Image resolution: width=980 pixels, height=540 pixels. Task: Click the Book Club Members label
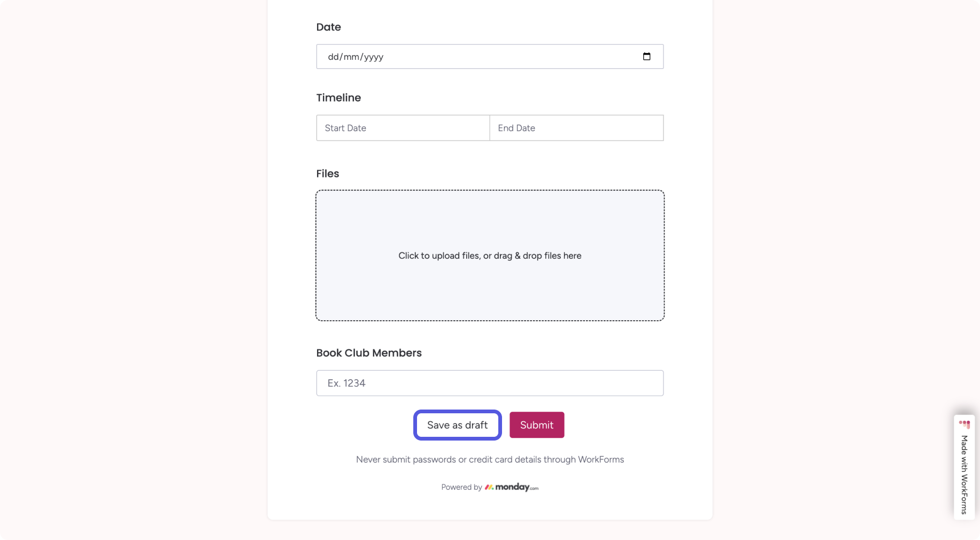point(369,353)
